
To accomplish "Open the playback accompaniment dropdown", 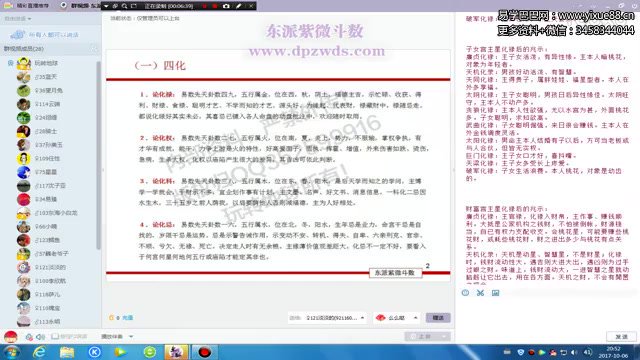I will (x=117, y=337).
